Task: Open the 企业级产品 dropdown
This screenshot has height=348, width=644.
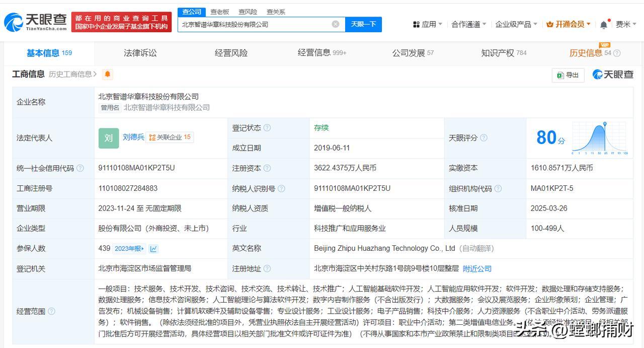Action: tap(516, 24)
